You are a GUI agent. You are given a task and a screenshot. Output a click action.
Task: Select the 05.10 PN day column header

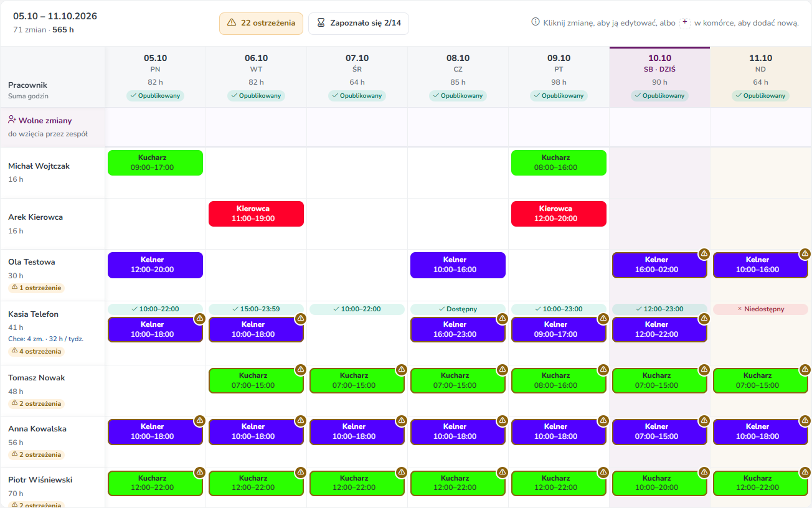click(156, 77)
